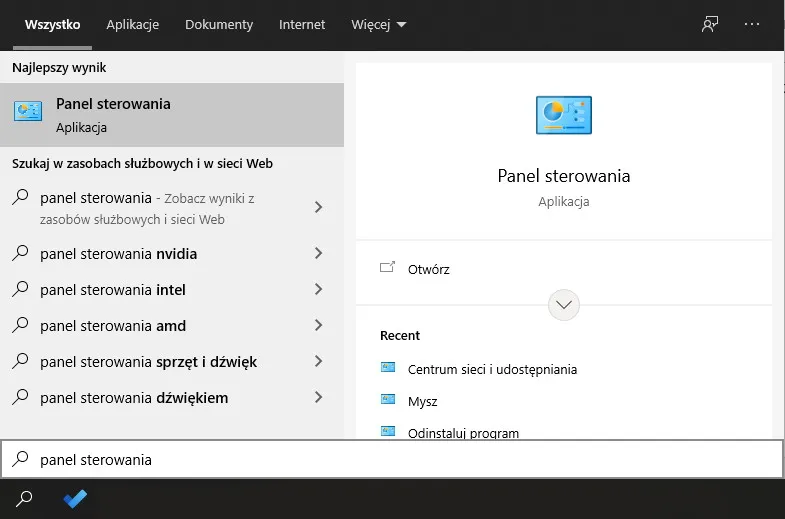Screen dimensions: 785x519
Task: Select the Internet tab
Action: [x=302, y=24]
